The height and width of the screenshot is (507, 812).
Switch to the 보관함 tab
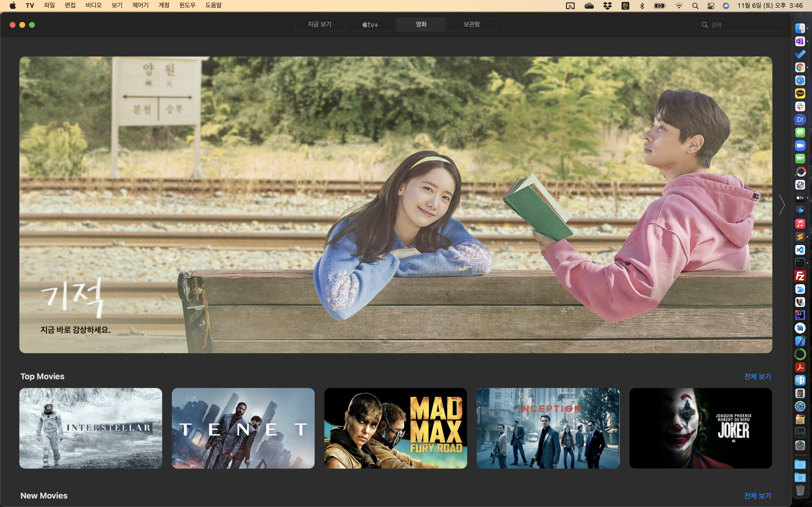tap(471, 24)
